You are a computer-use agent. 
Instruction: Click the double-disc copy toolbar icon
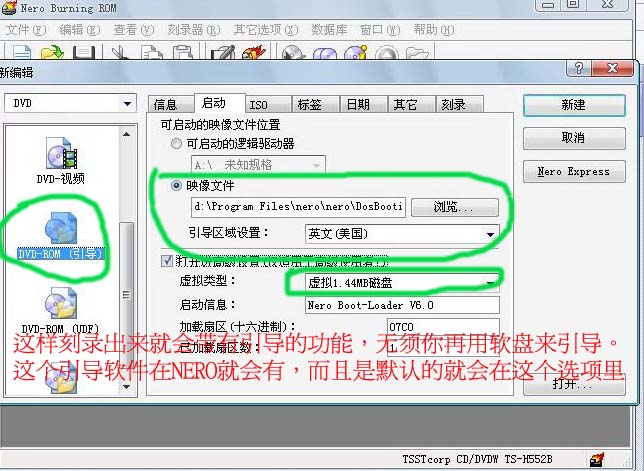click(x=325, y=52)
